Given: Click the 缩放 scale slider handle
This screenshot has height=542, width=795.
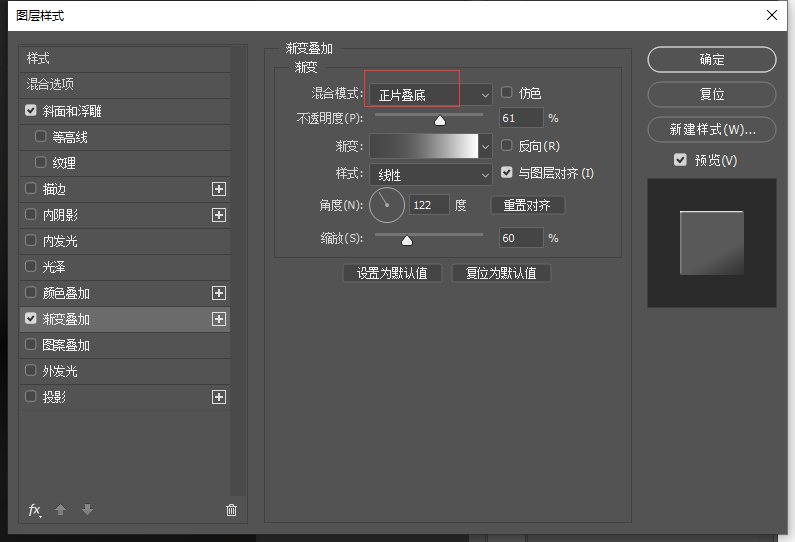Looking at the screenshot, I should pos(407,240).
